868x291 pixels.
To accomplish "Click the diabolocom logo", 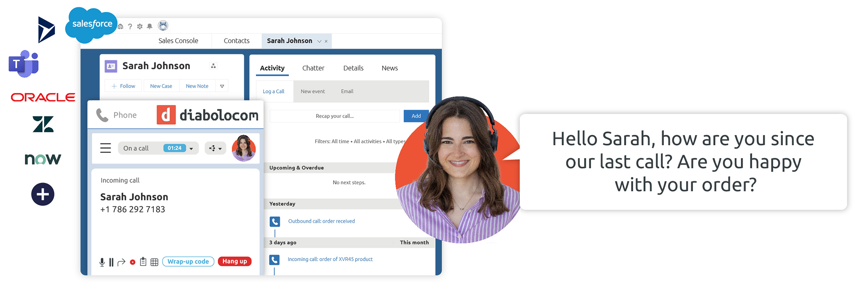I will [207, 115].
